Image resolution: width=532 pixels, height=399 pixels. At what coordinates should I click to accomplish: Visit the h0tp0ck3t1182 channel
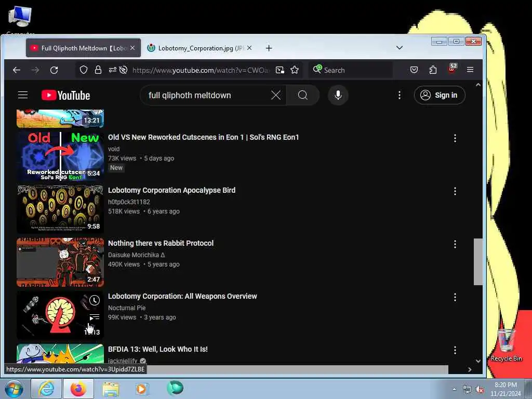129,202
